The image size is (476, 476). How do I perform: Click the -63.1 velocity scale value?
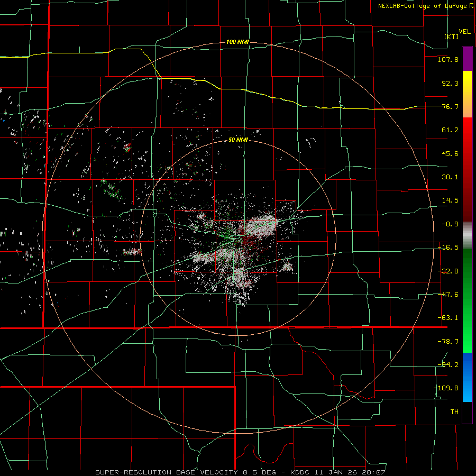pos(448,318)
